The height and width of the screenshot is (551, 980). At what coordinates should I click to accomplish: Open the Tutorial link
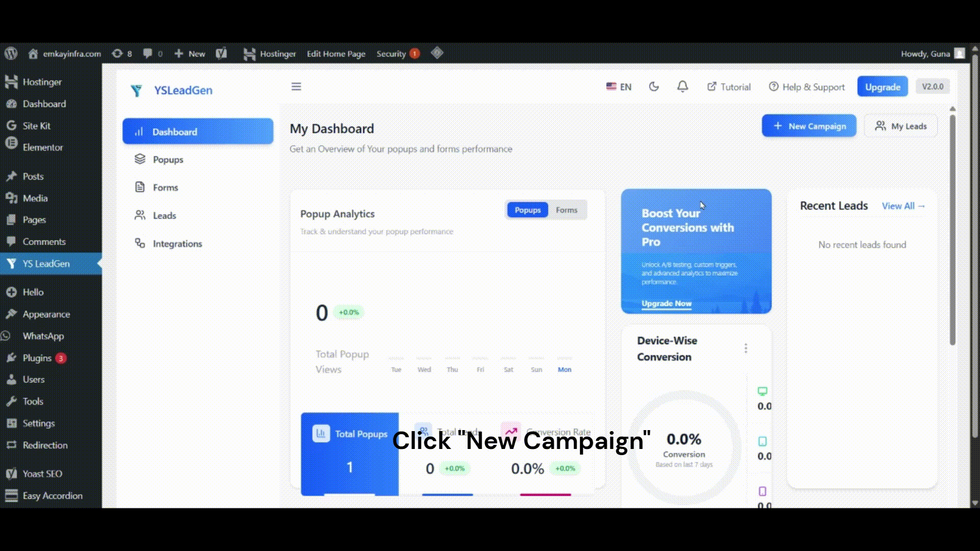729,87
